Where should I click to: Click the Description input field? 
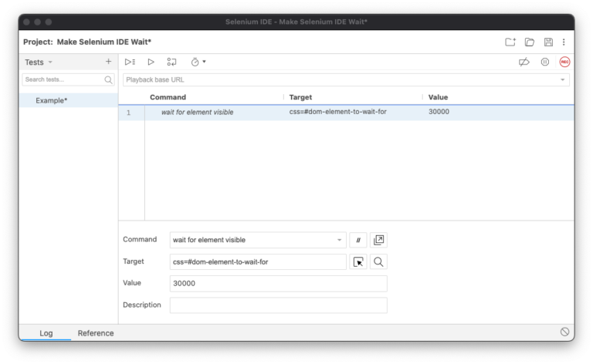coord(278,305)
